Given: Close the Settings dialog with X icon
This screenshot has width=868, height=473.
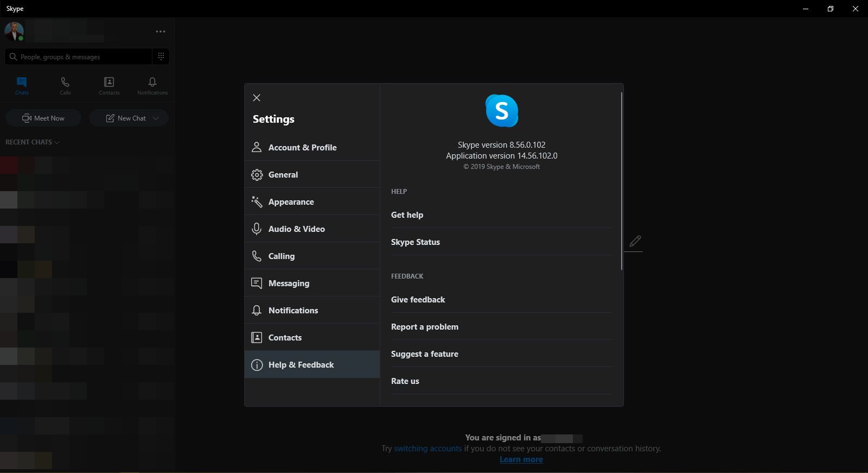Looking at the screenshot, I should 257,98.
